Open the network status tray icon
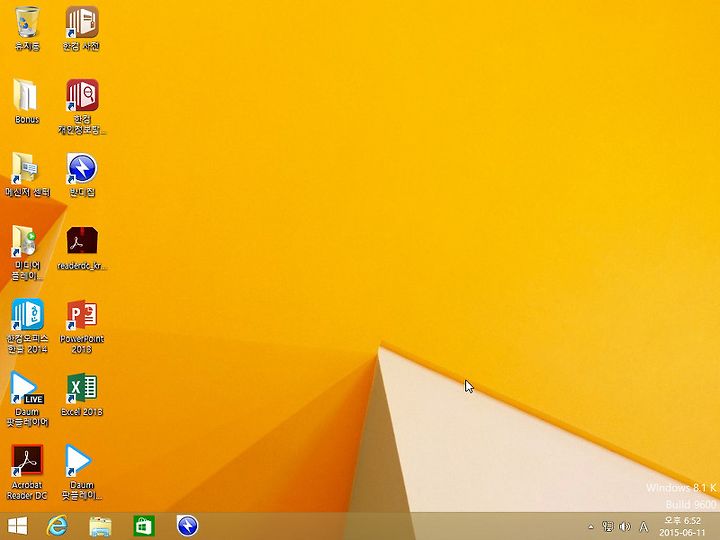The height and width of the screenshot is (540, 720). 608,526
